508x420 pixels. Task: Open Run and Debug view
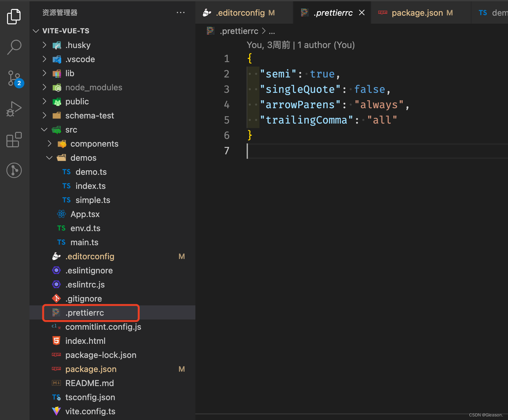point(14,109)
